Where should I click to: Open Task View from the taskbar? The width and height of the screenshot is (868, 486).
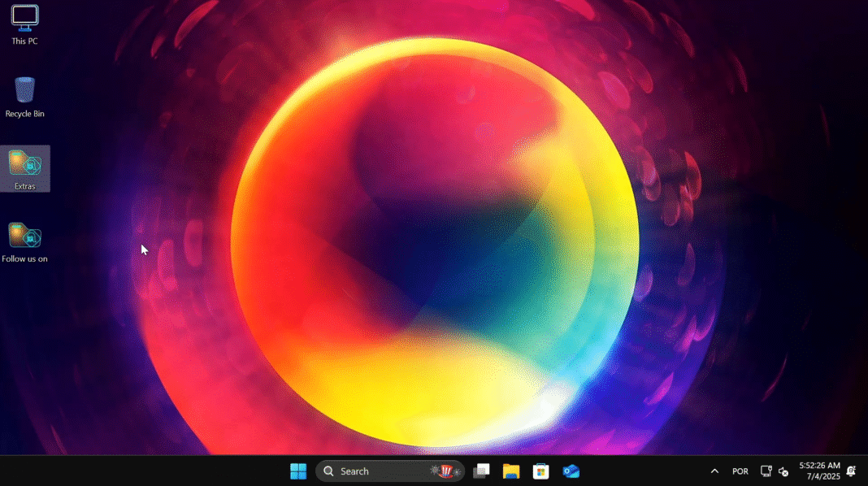(x=482, y=471)
